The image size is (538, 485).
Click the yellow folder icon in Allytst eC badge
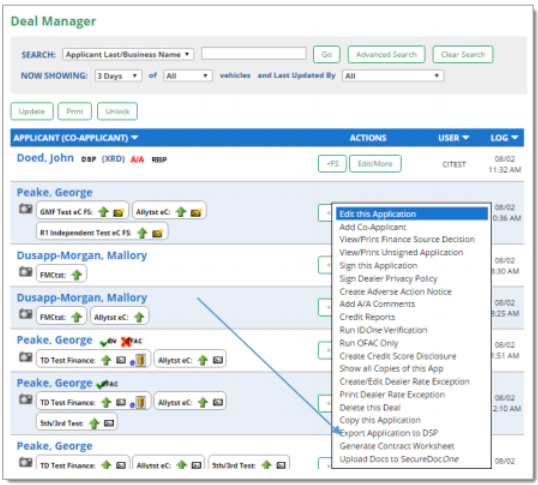[x=196, y=212]
